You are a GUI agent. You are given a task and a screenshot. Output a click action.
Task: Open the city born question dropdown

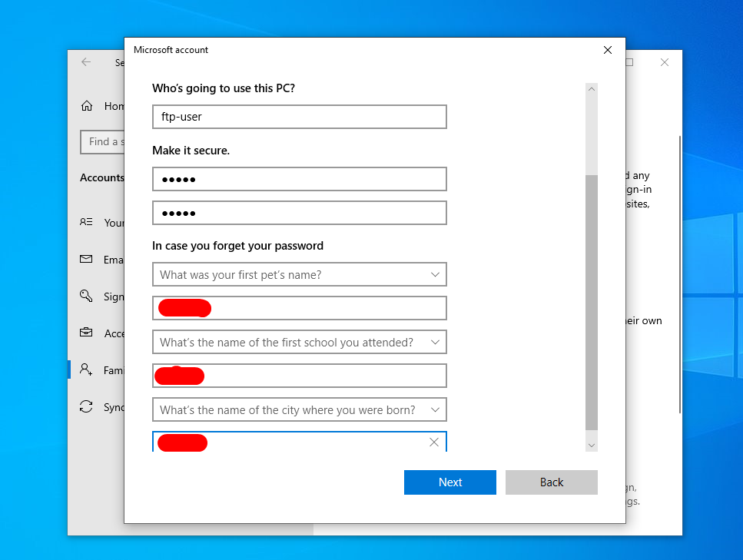[300, 409]
